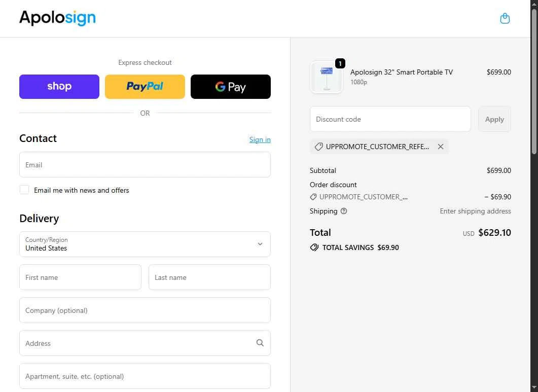Focus the Discount code field
538x392 pixels.
[x=390, y=119]
